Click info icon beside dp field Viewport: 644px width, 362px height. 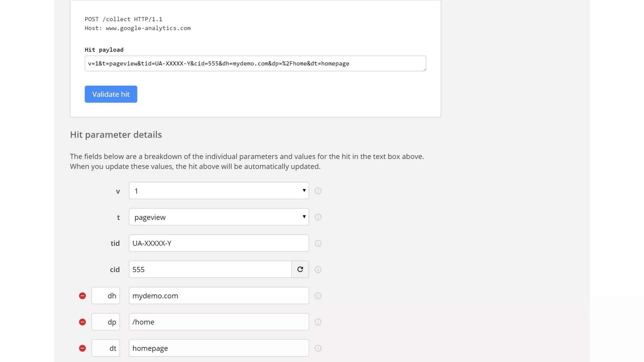pos(318,322)
